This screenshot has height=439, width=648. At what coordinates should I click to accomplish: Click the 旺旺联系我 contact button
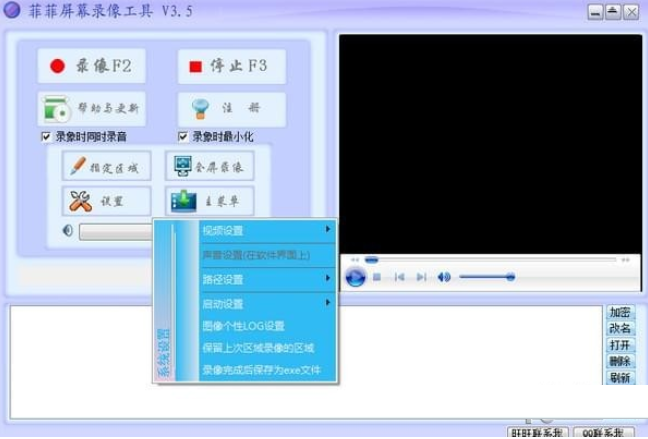tap(538, 432)
